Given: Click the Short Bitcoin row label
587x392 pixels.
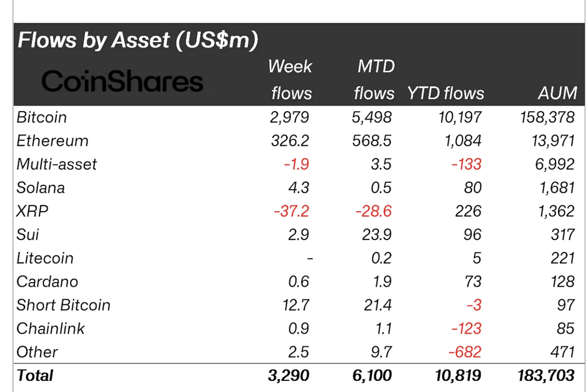Looking at the screenshot, I should pos(64,305).
